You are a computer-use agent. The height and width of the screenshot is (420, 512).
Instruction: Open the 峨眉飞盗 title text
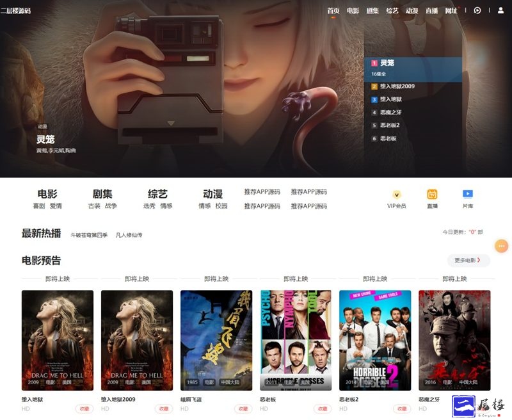pyautogui.click(x=191, y=400)
